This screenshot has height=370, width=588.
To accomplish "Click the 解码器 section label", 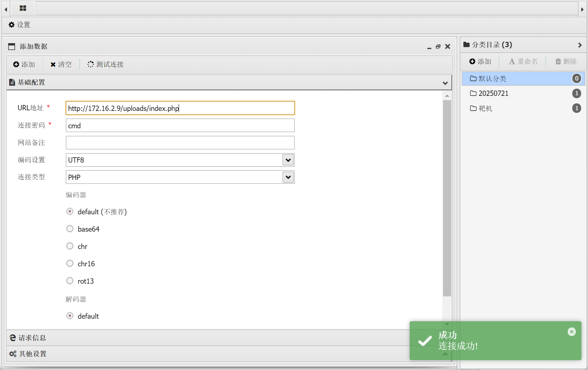I will pyautogui.click(x=76, y=299).
